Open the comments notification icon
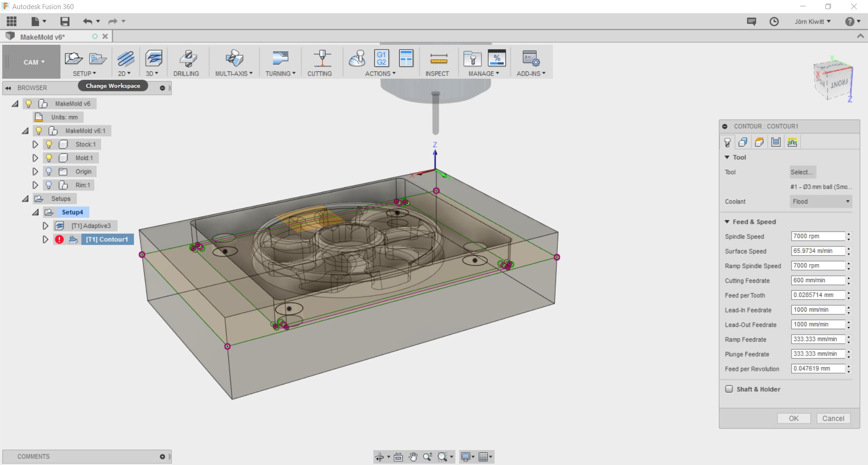The height and width of the screenshot is (465, 868). [x=751, y=21]
